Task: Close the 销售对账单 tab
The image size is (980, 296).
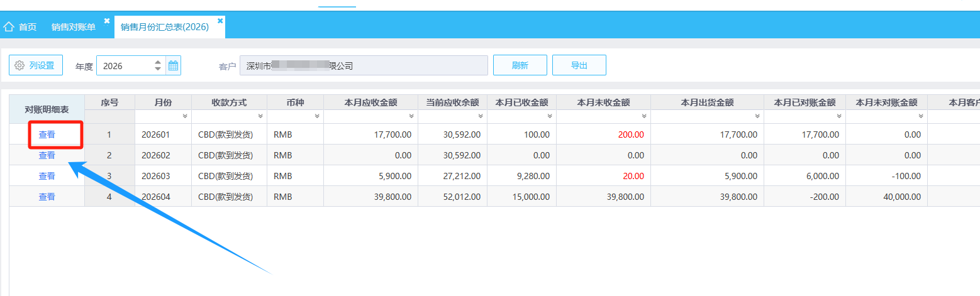Action: coord(107,21)
